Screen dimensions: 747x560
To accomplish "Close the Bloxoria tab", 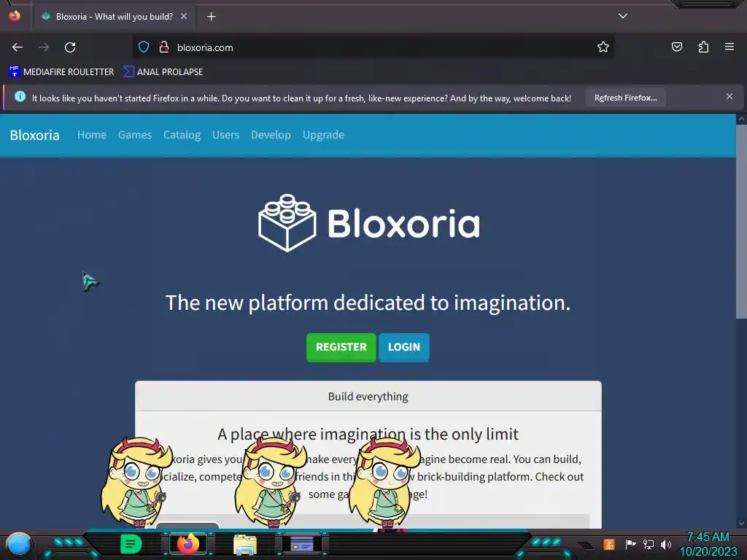I will pos(184,16).
